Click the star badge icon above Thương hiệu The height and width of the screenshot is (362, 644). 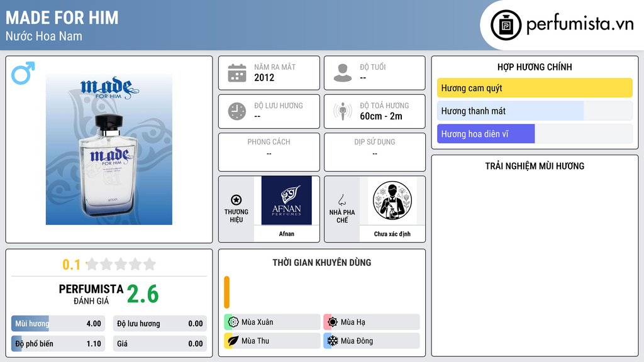click(236, 200)
